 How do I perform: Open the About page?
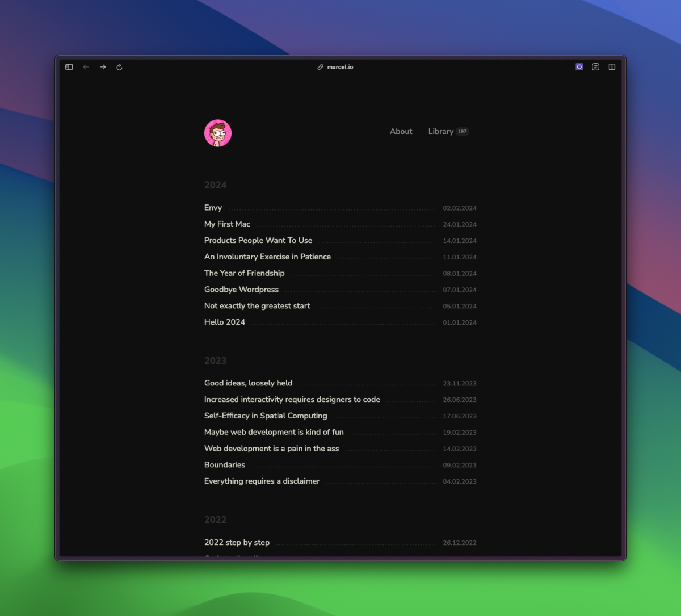pos(401,131)
